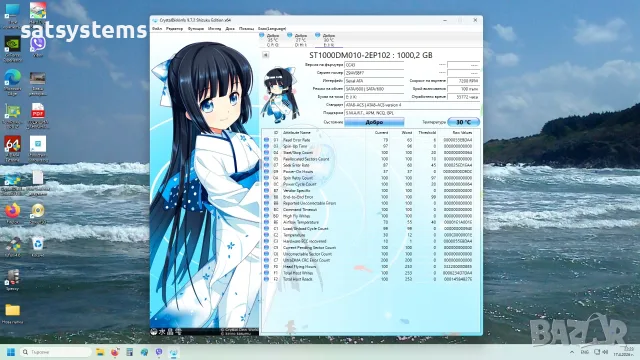Open Viber from the taskbar
This screenshot has height=360, width=640.
159,352
